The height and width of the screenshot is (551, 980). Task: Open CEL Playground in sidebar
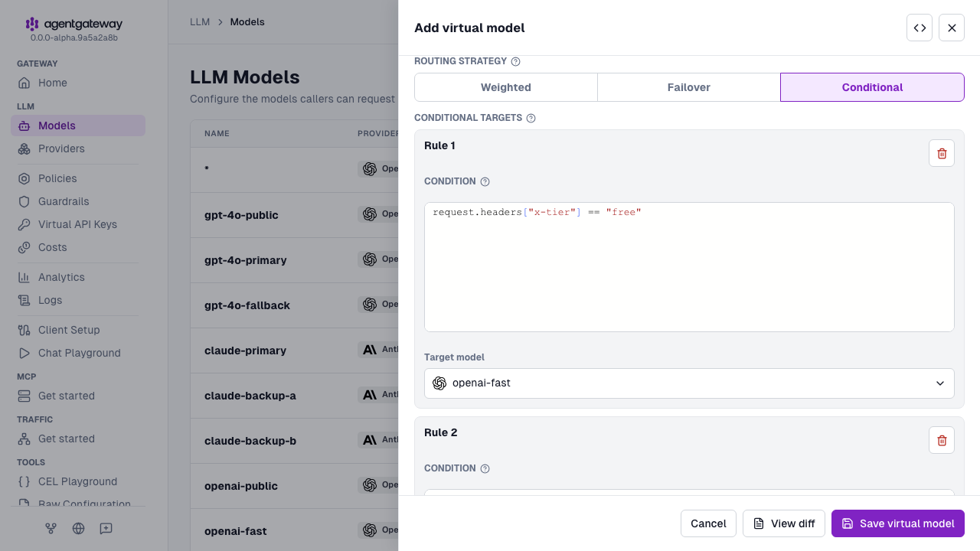[78, 481]
